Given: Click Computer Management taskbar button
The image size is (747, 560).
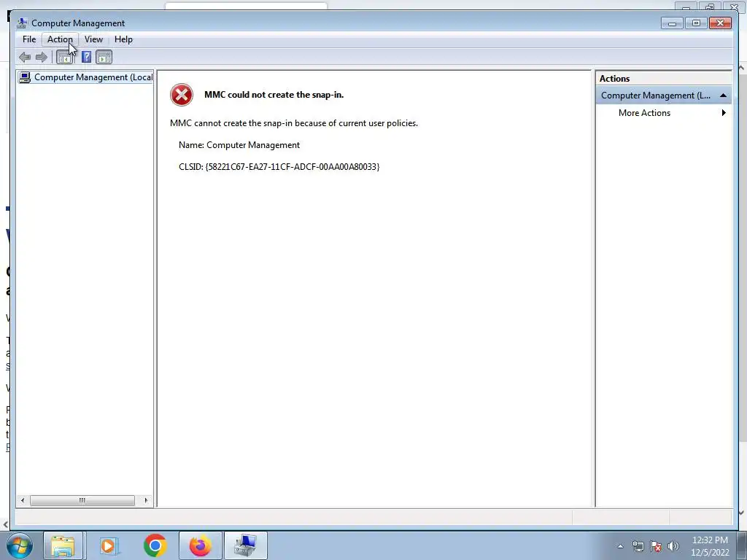Looking at the screenshot, I should coord(245,545).
